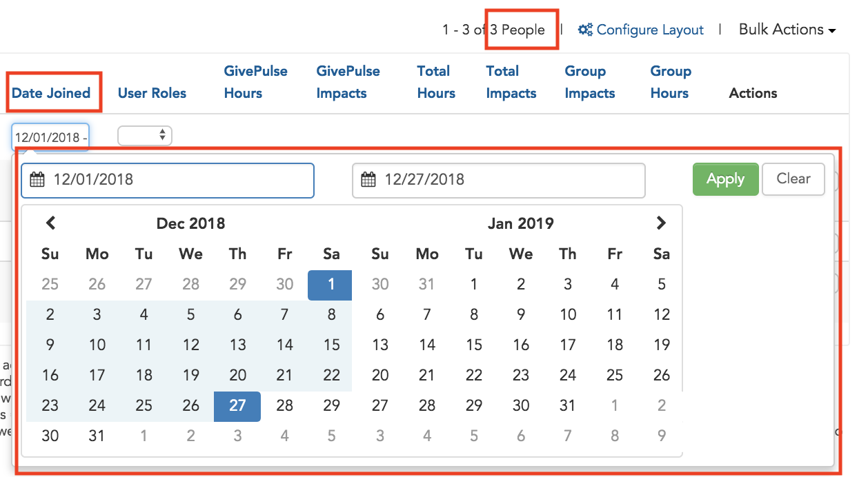Pick January 18 in Jan 2019 calendar
Image resolution: width=868 pixels, height=477 pixels.
tap(615, 345)
